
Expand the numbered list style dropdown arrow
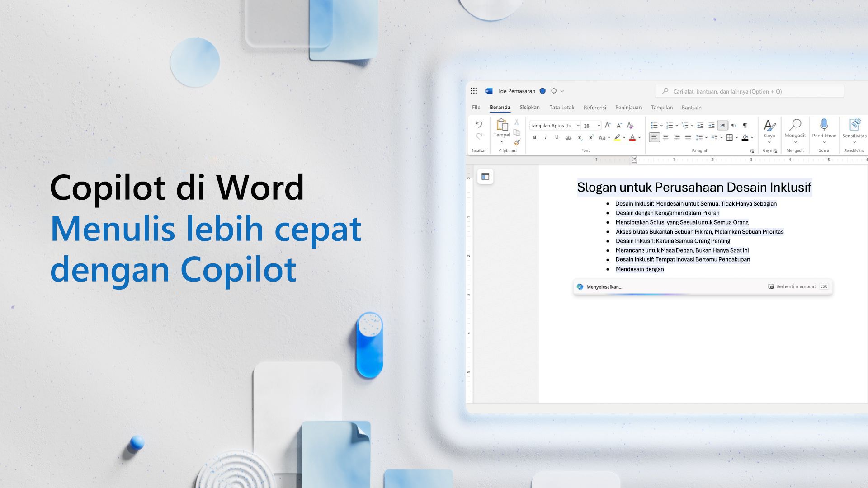(x=677, y=126)
